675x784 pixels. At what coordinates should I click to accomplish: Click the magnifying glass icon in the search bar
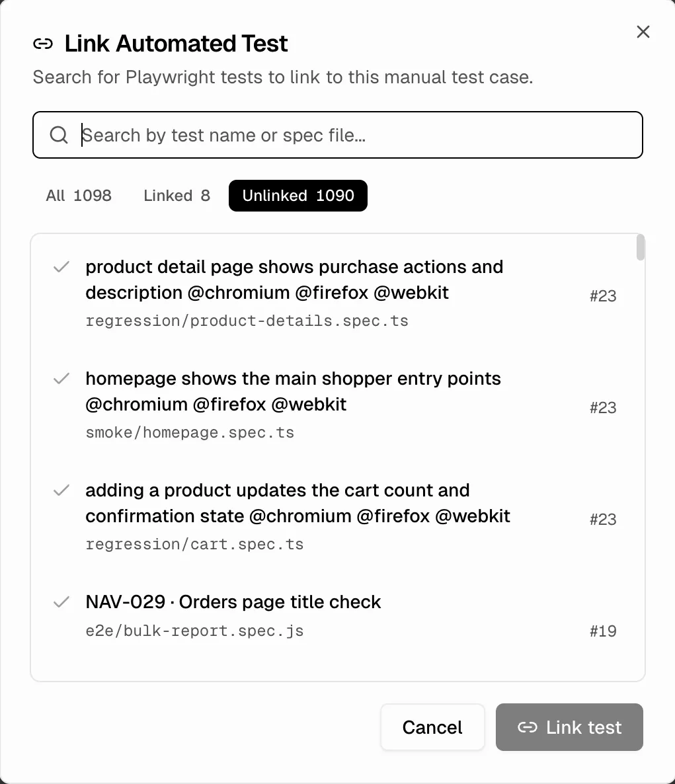(x=59, y=135)
